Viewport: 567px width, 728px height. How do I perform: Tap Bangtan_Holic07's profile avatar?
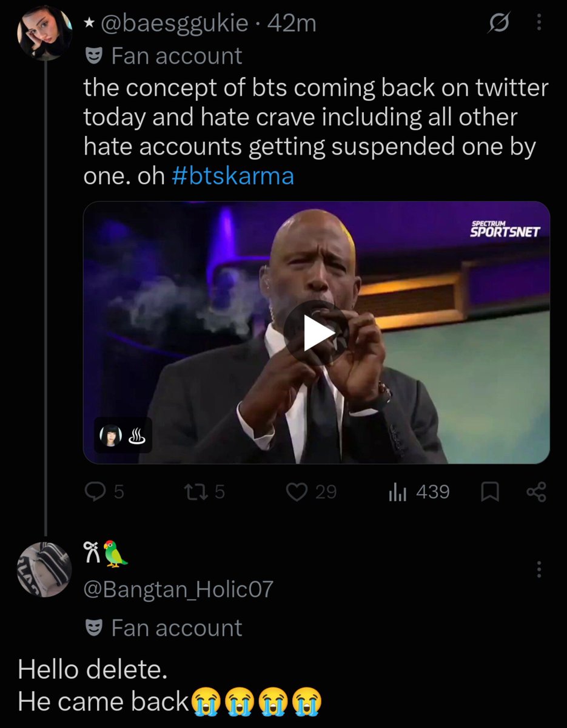(x=45, y=570)
